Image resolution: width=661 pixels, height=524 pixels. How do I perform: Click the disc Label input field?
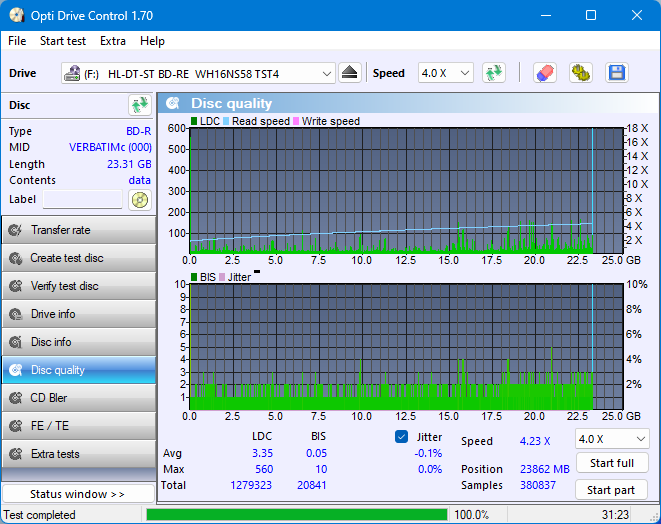click(83, 199)
